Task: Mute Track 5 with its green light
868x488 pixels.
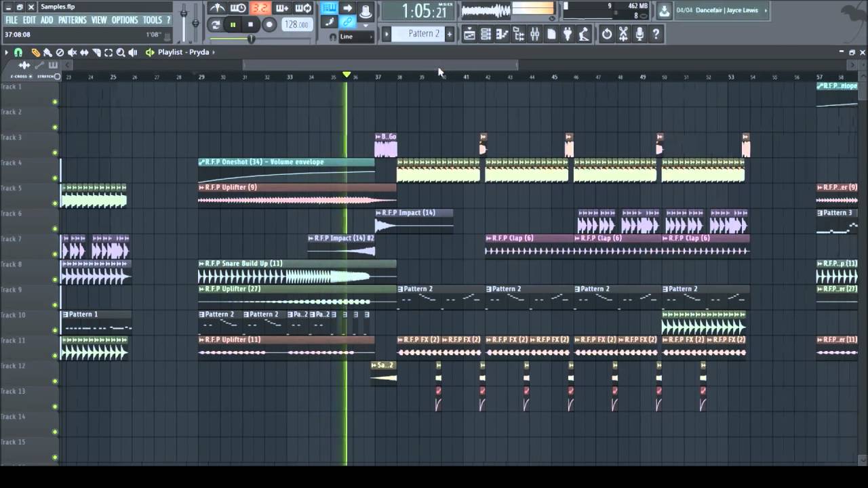Action: pyautogui.click(x=55, y=203)
